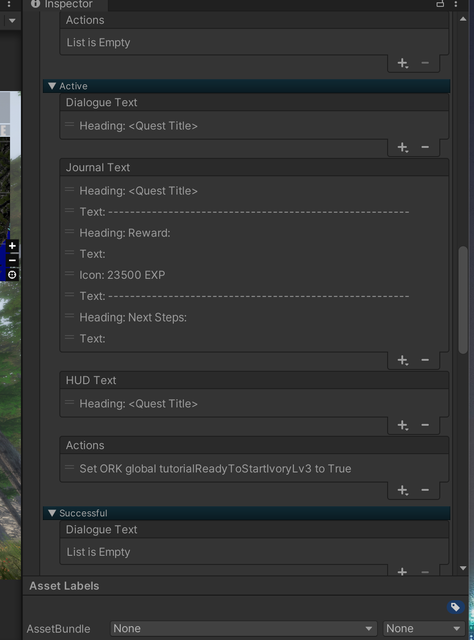Image resolution: width=474 pixels, height=640 pixels.
Task: Zoom out the scene view with minus
Action: click(x=12, y=260)
